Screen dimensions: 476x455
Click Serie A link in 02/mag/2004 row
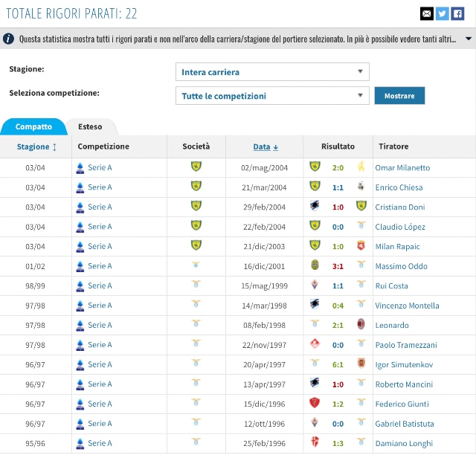coord(100,167)
